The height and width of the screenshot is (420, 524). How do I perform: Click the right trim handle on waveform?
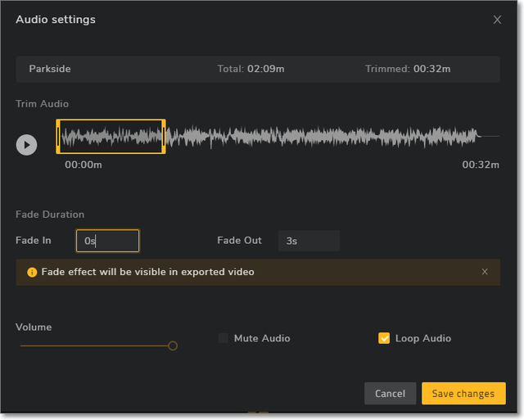pos(164,137)
